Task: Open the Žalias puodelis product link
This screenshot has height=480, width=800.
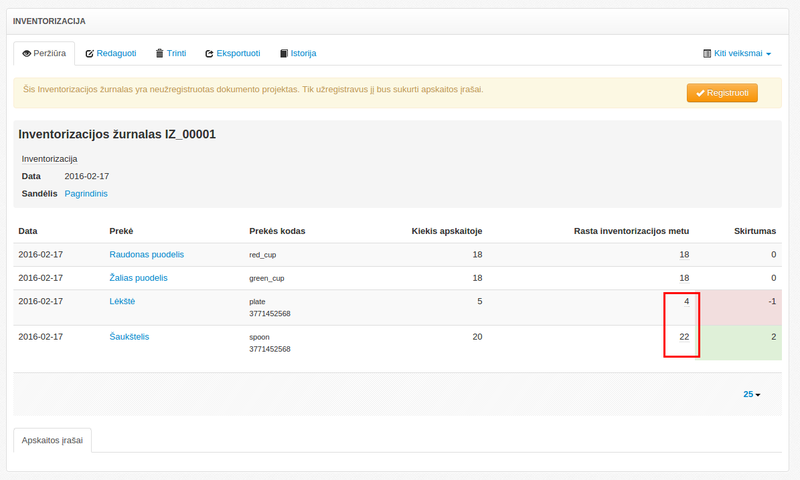Action: (x=138, y=277)
